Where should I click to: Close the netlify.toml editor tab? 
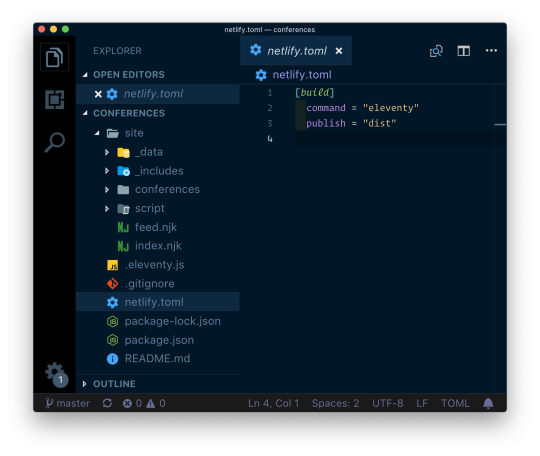coord(339,51)
